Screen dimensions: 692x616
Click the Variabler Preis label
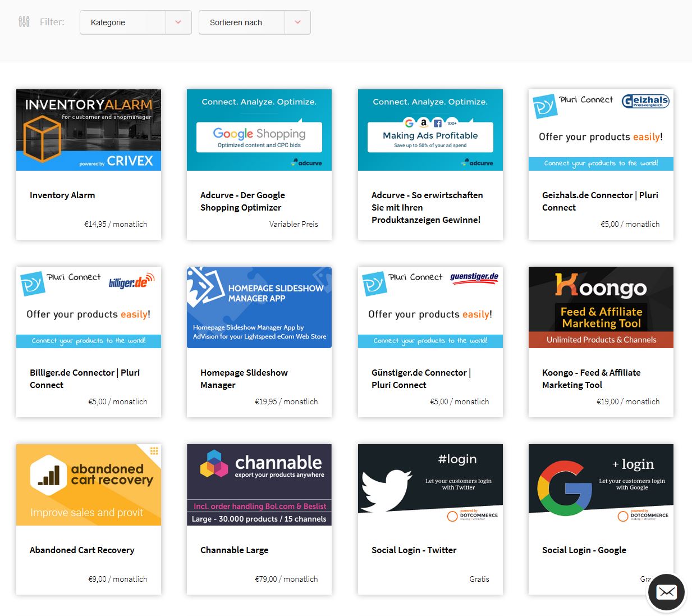tap(294, 224)
